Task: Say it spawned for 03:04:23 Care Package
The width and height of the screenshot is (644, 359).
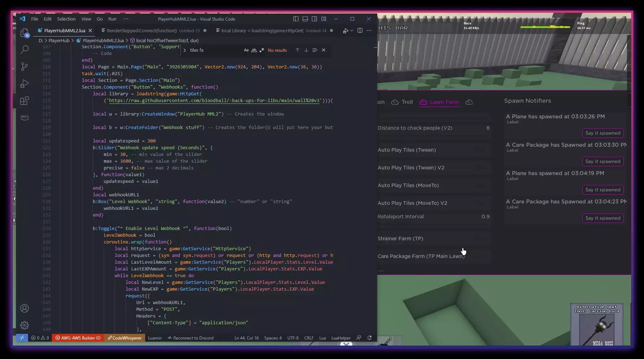Action: 603,218
